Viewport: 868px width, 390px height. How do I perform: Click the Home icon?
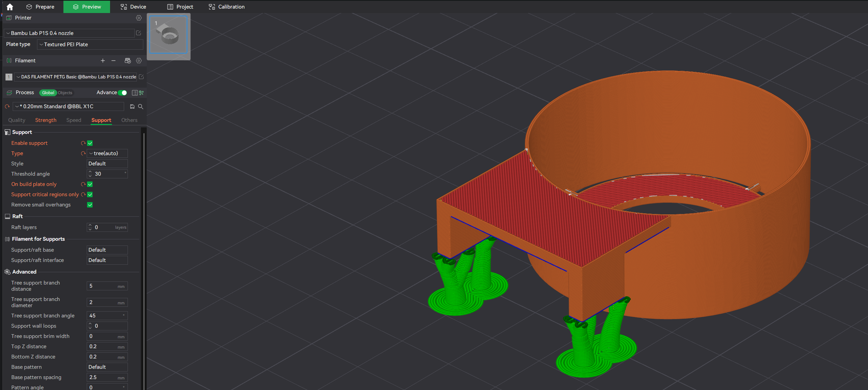point(10,7)
